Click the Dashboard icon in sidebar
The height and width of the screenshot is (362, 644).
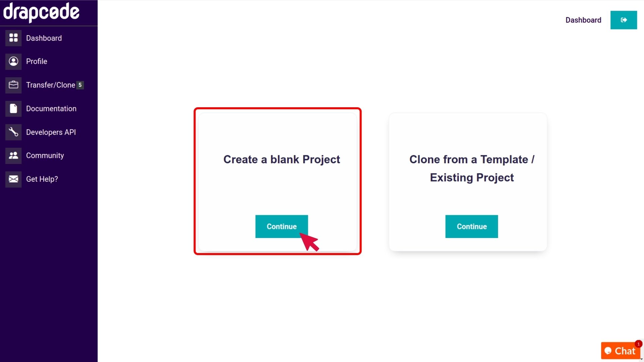[x=13, y=38]
